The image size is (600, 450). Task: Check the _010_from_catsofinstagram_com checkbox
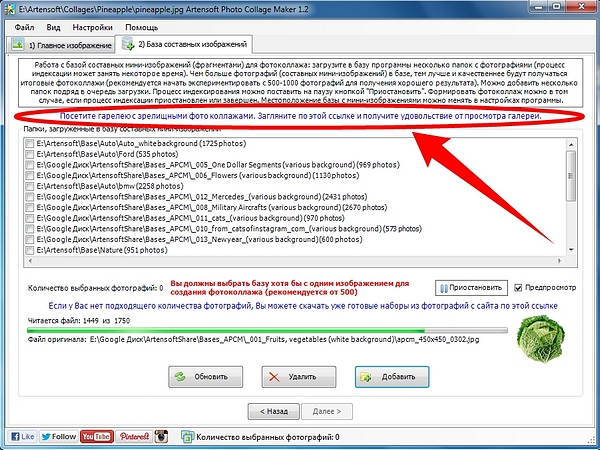click(x=29, y=229)
